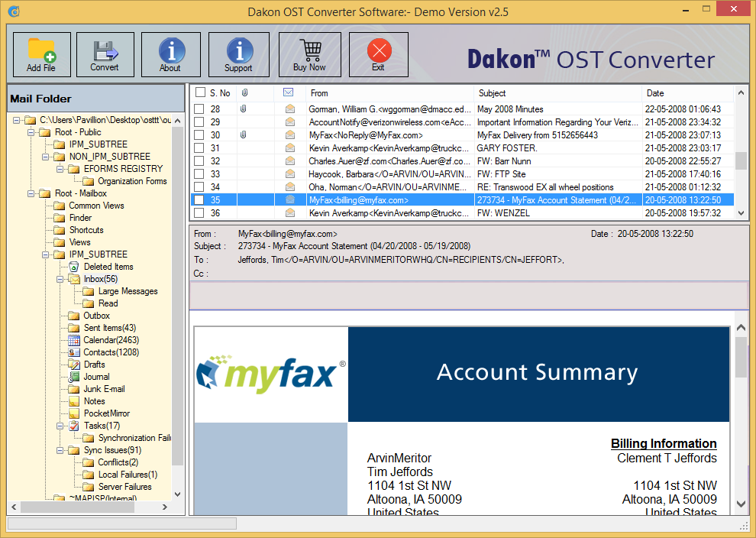756x538 pixels.
Task: Click the folder tree vertical scrollbar thumb
Action: [x=177, y=295]
